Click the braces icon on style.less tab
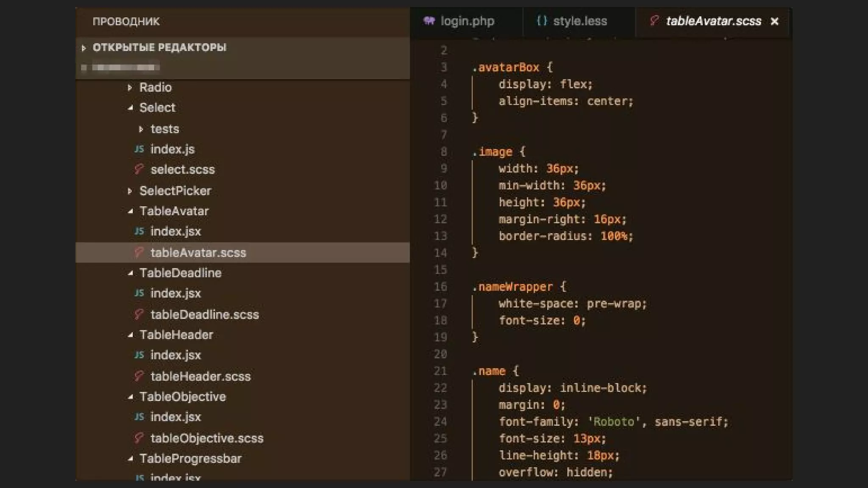Image resolution: width=868 pixels, height=488 pixels. click(542, 21)
